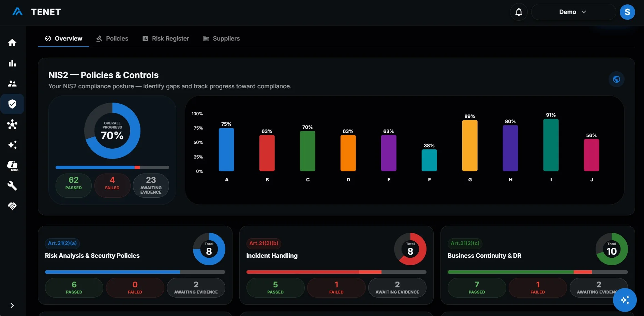Click Business Continuity Total 10 donut
The image size is (644, 316).
click(x=612, y=249)
